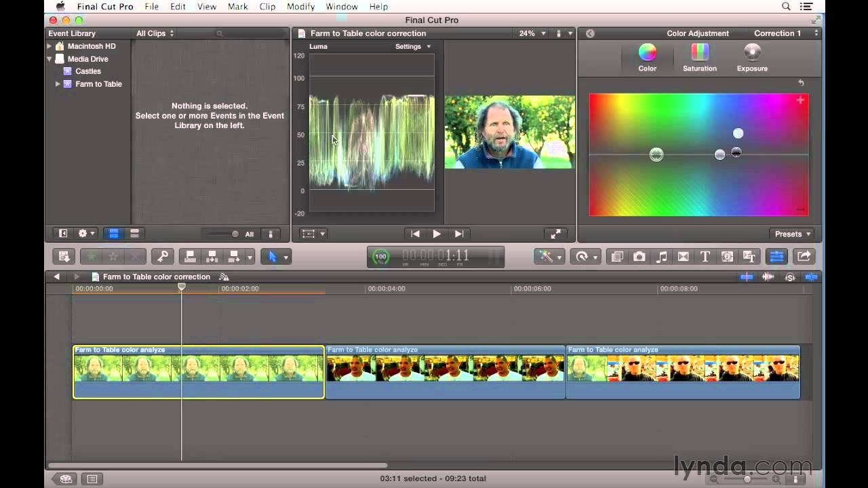The width and height of the screenshot is (868, 488).
Task: Toggle audio skimming in timeline
Action: pos(768,277)
